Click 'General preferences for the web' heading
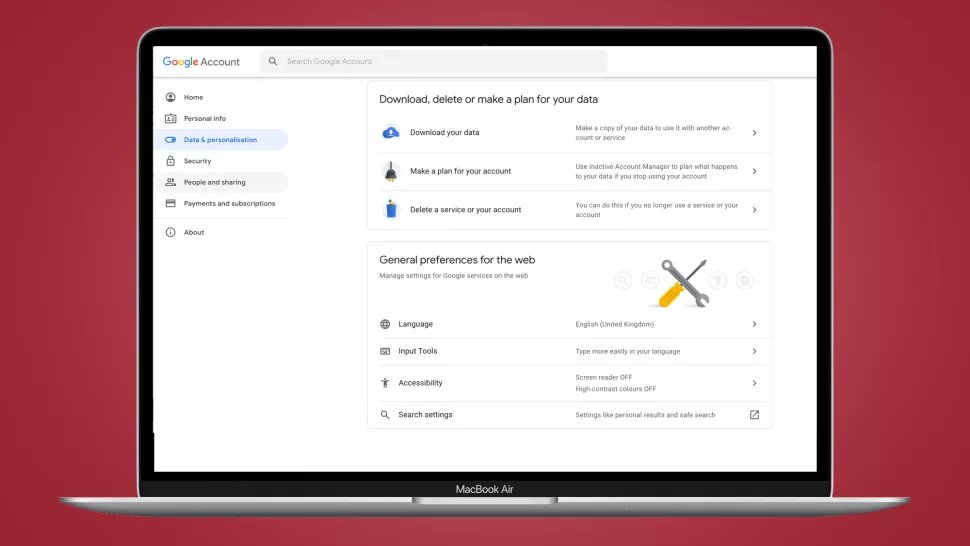Screen dimensions: 970x546 tap(457, 260)
